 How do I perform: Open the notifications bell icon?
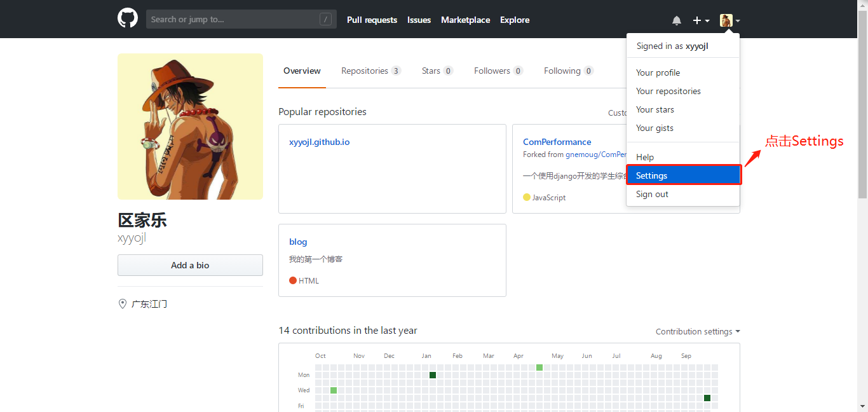click(x=677, y=20)
